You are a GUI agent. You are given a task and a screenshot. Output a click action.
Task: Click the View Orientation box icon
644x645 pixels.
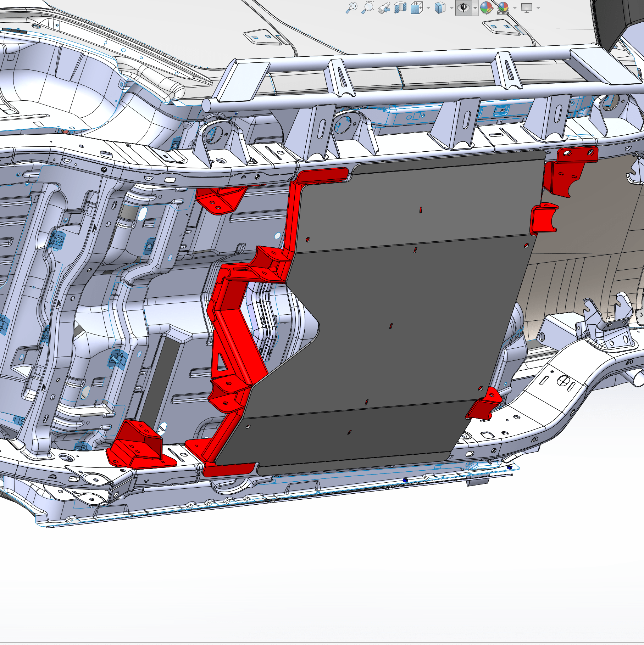[417, 7]
